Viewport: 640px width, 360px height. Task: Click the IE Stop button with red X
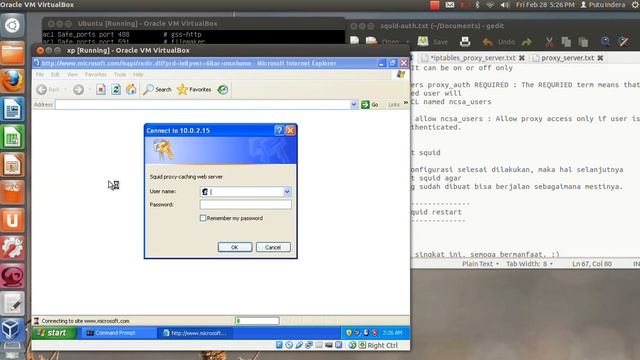[x=101, y=89]
